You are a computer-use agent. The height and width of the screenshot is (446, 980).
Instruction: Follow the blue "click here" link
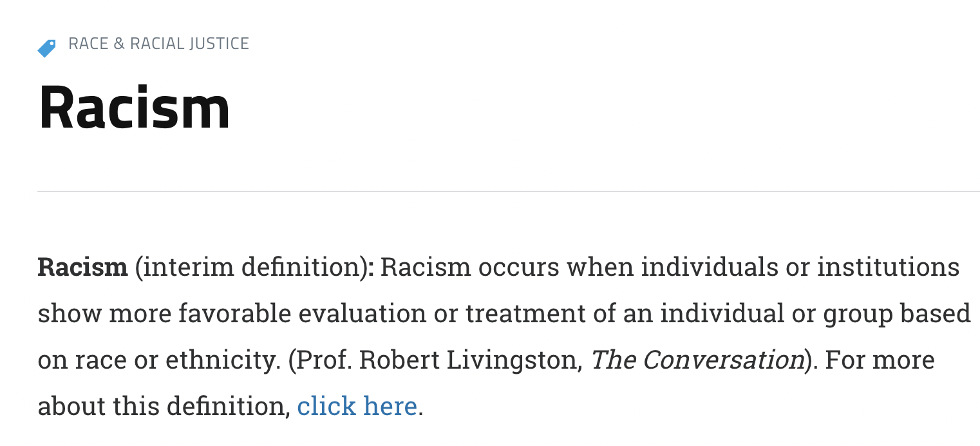[357, 406]
